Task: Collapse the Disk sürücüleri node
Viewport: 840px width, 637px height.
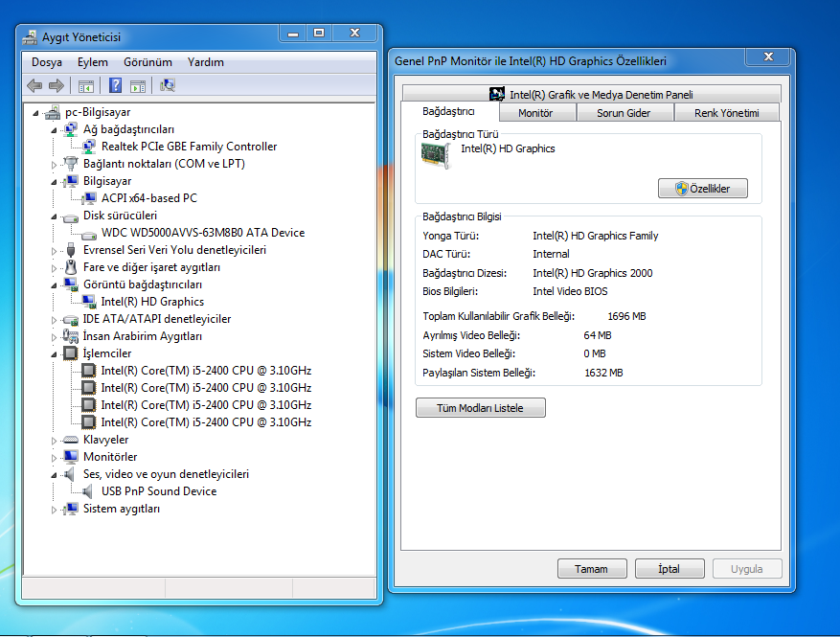Action: [54, 216]
